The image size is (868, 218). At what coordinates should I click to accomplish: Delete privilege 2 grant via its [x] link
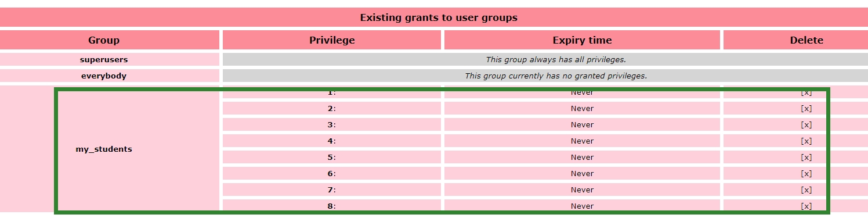tap(806, 108)
